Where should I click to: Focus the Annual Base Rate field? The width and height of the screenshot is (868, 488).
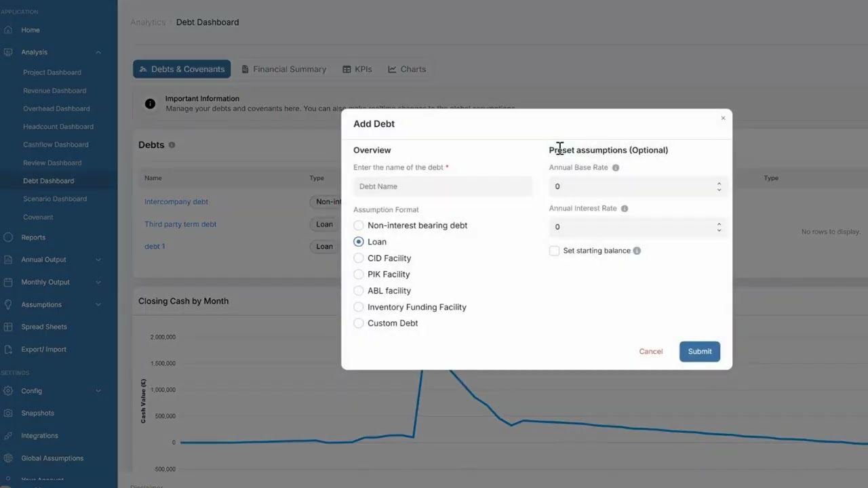pyautogui.click(x=637, y=186)
